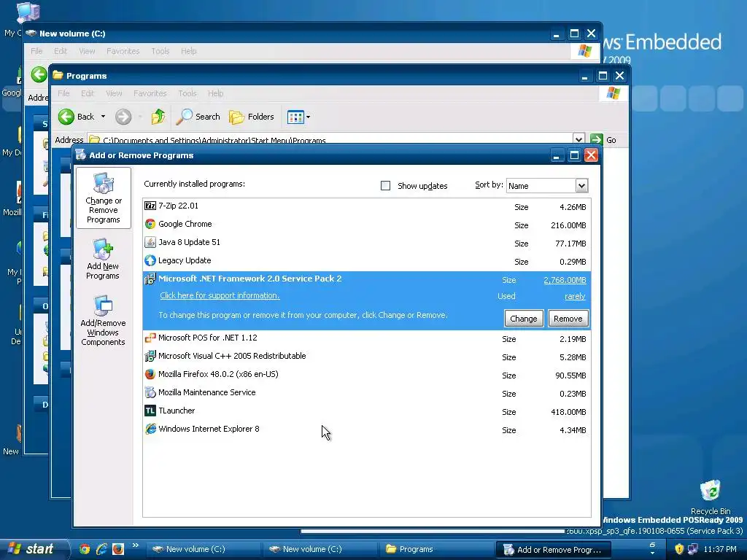Click the rarely used link
The image size is (747, 560).
pyautogui.click(x=575, y=296)
